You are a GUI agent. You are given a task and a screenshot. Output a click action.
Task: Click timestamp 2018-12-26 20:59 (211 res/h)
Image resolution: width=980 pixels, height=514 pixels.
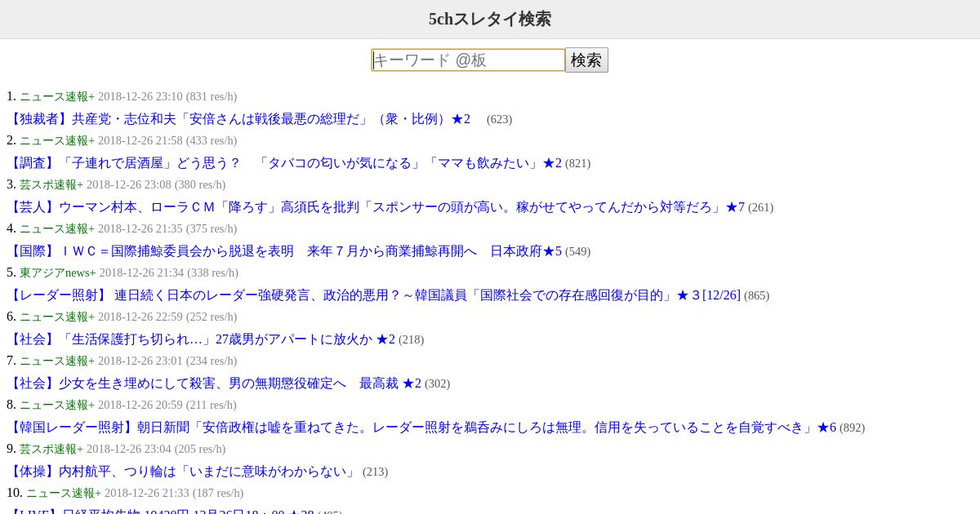click(167, 405)
